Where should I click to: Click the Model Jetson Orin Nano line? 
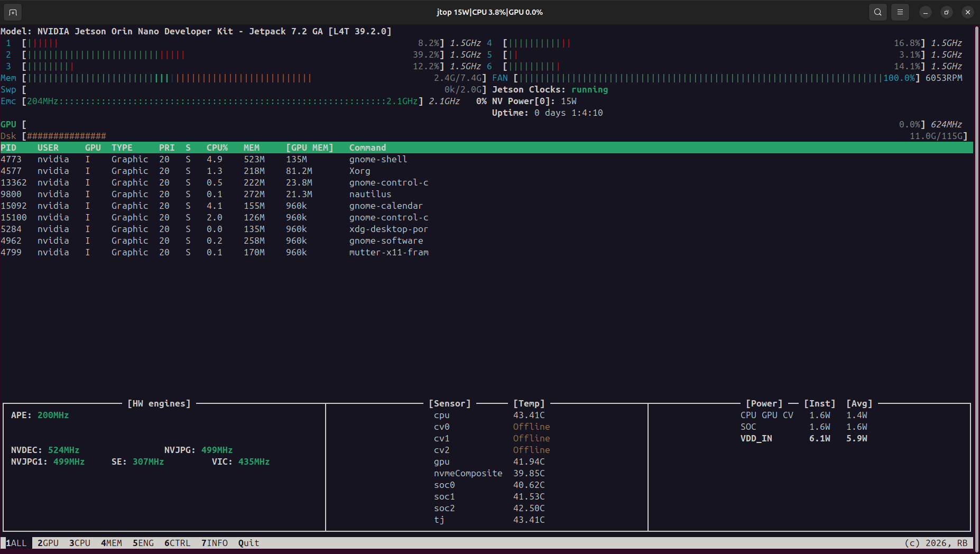(196, 31)
